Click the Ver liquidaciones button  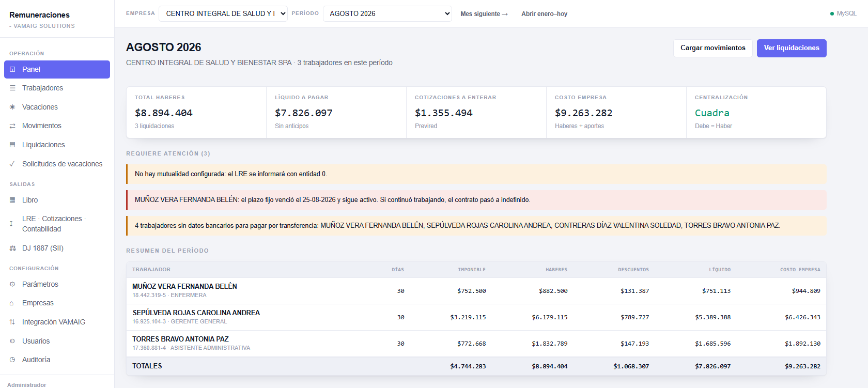792,48
